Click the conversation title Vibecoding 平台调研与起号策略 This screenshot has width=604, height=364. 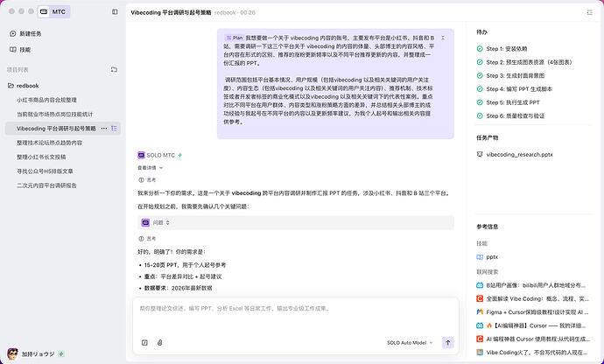coord(171,12)
